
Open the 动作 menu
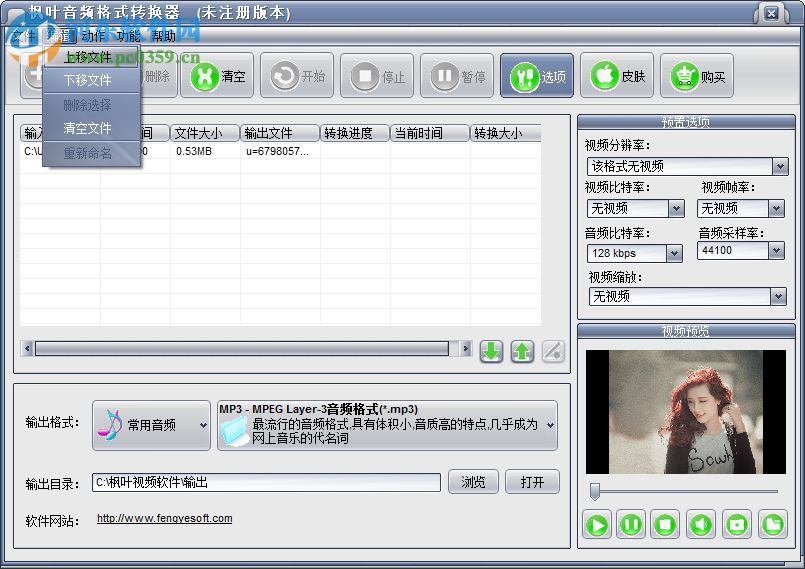tap(94, 36)
